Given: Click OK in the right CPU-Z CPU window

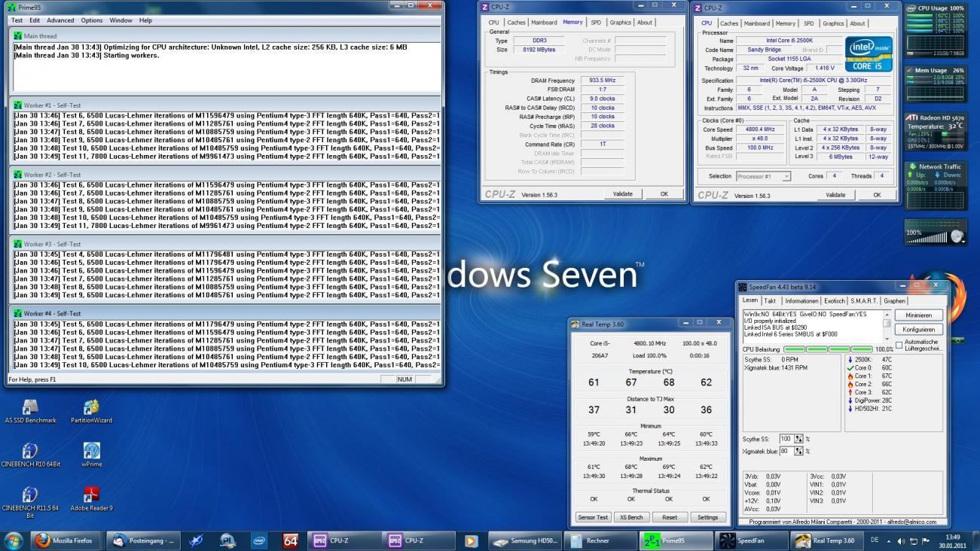Looking at the screenshot, I should click(x=877, y=194).
